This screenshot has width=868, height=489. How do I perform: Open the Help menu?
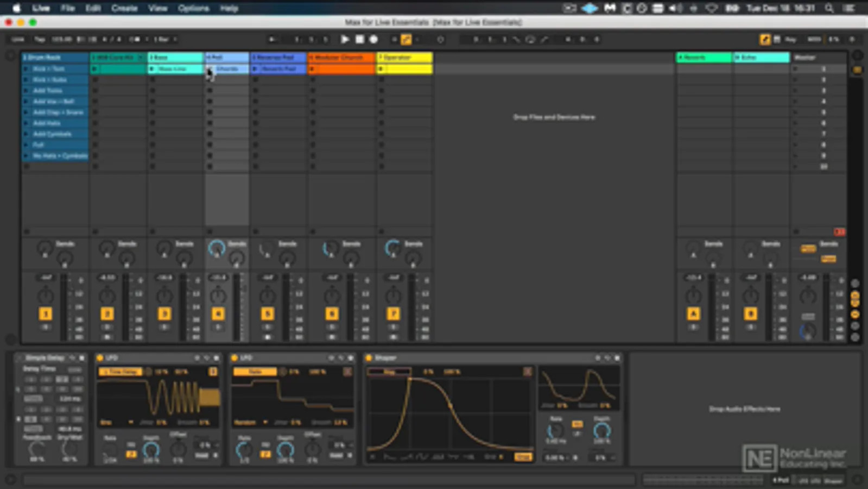[229, 8]
